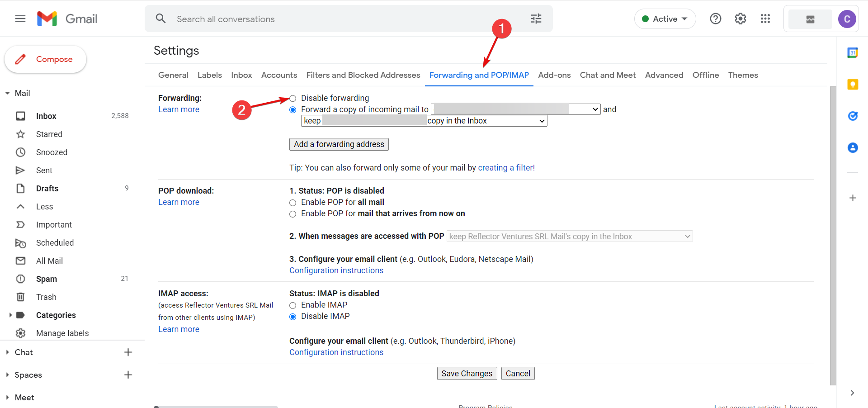Expand the Categories label list
The image size is (868, 408).
coord(10,315)
